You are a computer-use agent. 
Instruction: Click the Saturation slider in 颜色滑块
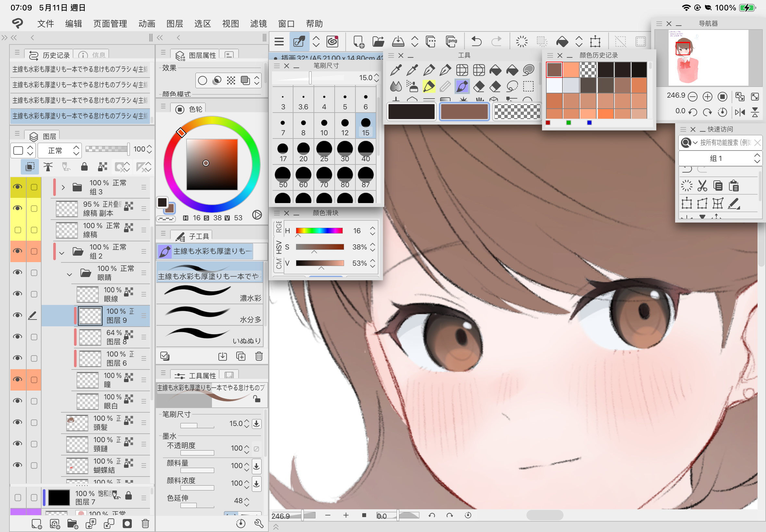click(320, 247)
